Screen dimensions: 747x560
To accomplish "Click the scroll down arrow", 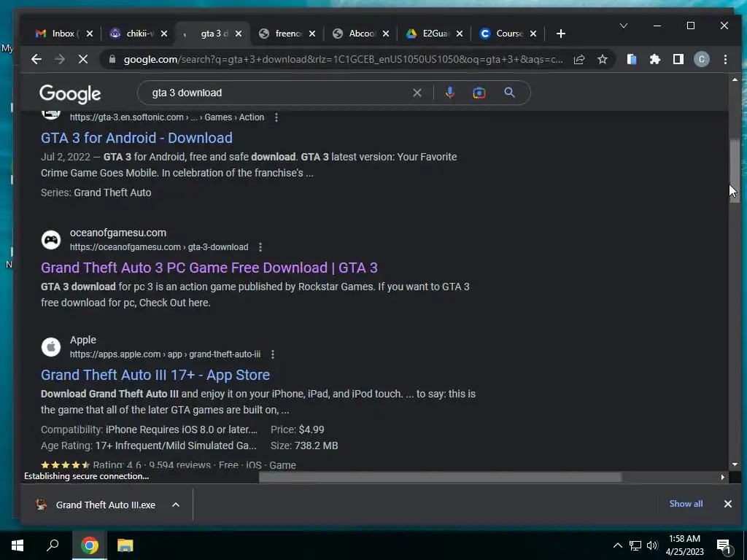I will tap(735, 464).
